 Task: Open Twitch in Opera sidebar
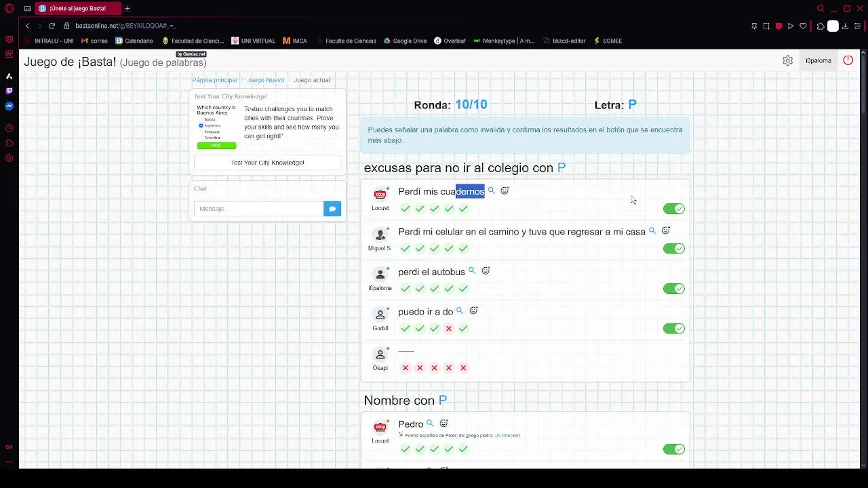coord(9,91)
